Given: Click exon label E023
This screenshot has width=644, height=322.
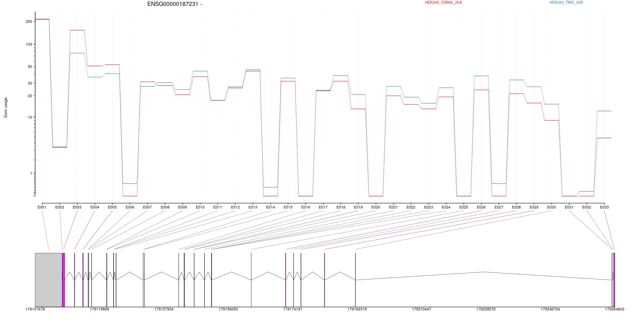Looking at the screenshot, I should pyautogui.click(x=429, y=207).
